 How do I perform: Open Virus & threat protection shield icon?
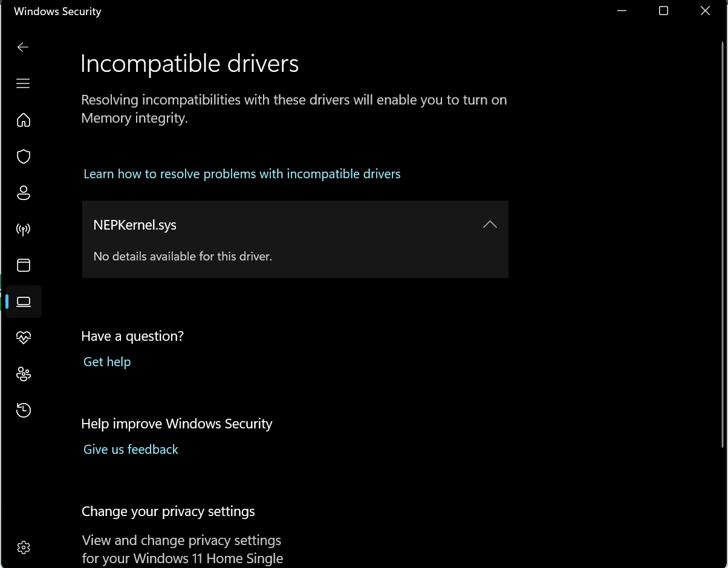click(x=24, y=157)
